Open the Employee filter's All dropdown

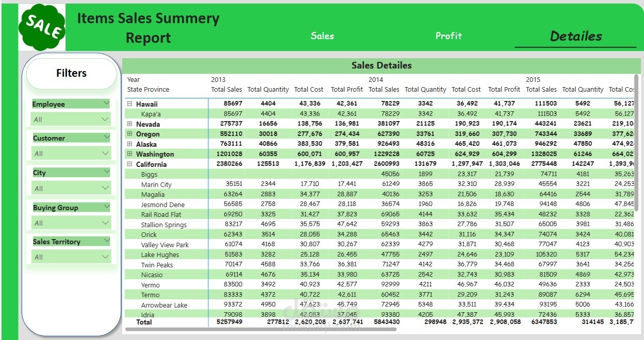pos(71,120)
